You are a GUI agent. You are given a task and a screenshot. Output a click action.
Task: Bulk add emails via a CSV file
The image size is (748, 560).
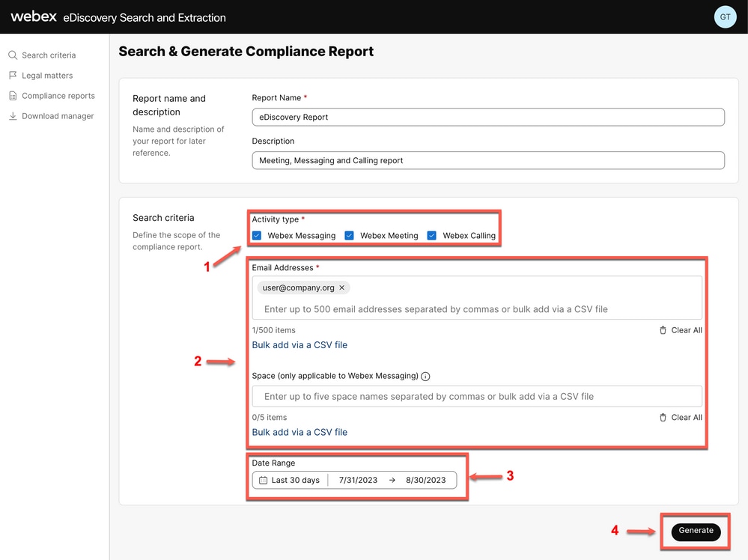[299, 345]
